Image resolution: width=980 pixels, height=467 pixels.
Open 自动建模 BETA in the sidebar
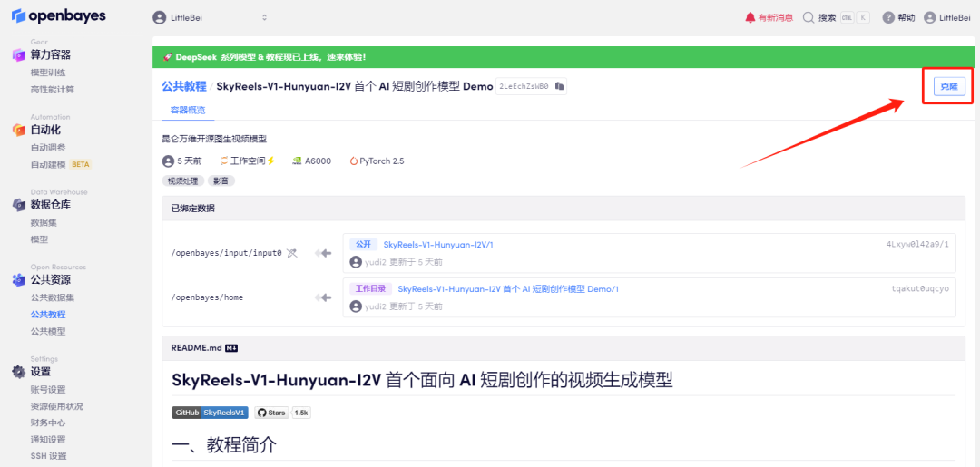click(x=62, y=164)
